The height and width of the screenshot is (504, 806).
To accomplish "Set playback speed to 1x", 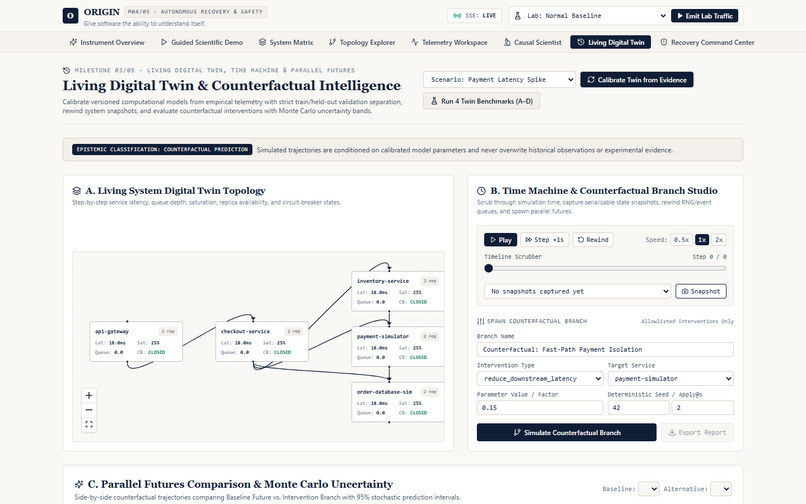I will click(x=702, y=240).
